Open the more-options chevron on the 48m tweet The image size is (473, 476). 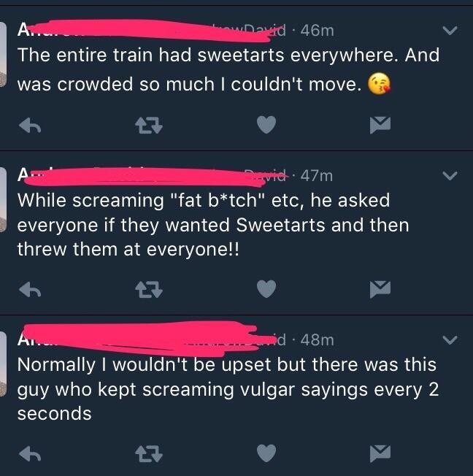click(x=450, y=339)
